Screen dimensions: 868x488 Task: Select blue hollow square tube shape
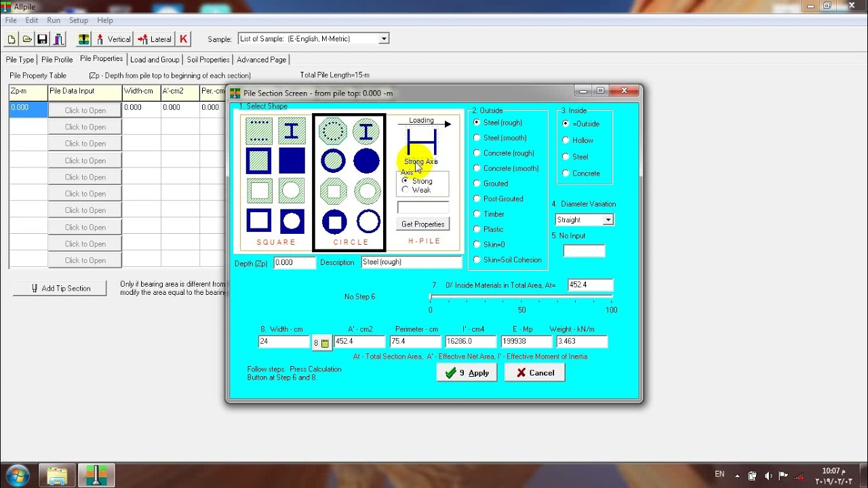pos(259,220)
